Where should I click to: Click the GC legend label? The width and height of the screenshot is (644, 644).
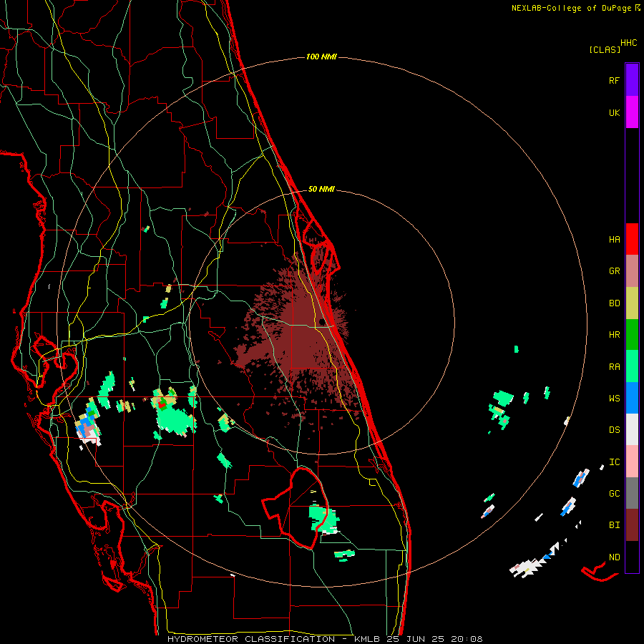point(614,494)
